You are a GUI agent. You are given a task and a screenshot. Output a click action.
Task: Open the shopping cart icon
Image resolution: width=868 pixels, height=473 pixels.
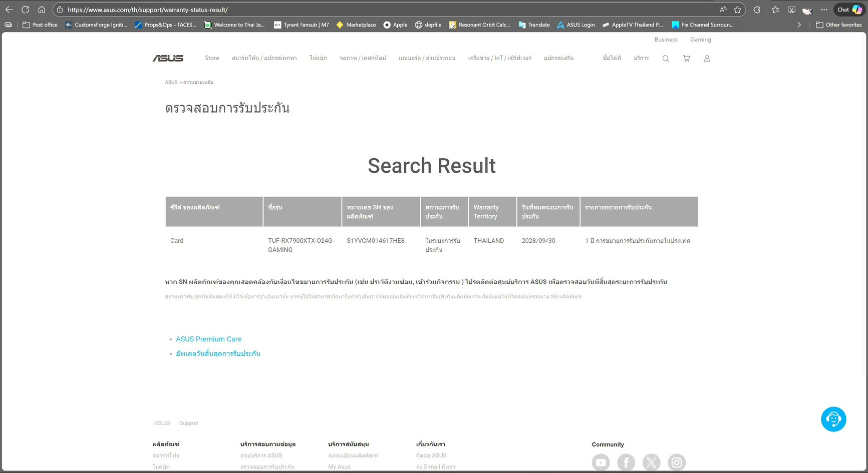pos(686,59)
